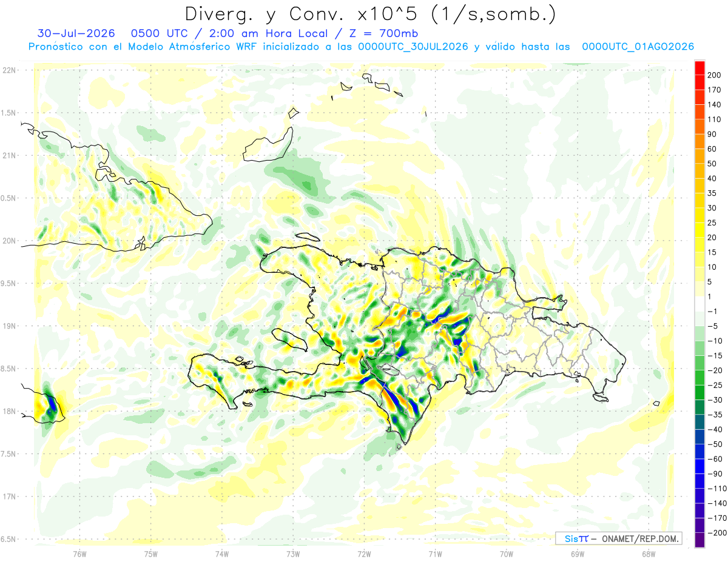
Task: Click the blue colorbar band between -60 and -90
Action: tap(699, 467)
